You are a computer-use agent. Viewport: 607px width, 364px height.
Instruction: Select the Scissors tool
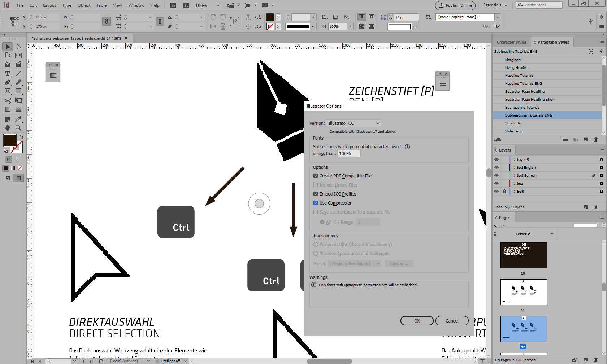pyautogui.click(x=8, y=101)
